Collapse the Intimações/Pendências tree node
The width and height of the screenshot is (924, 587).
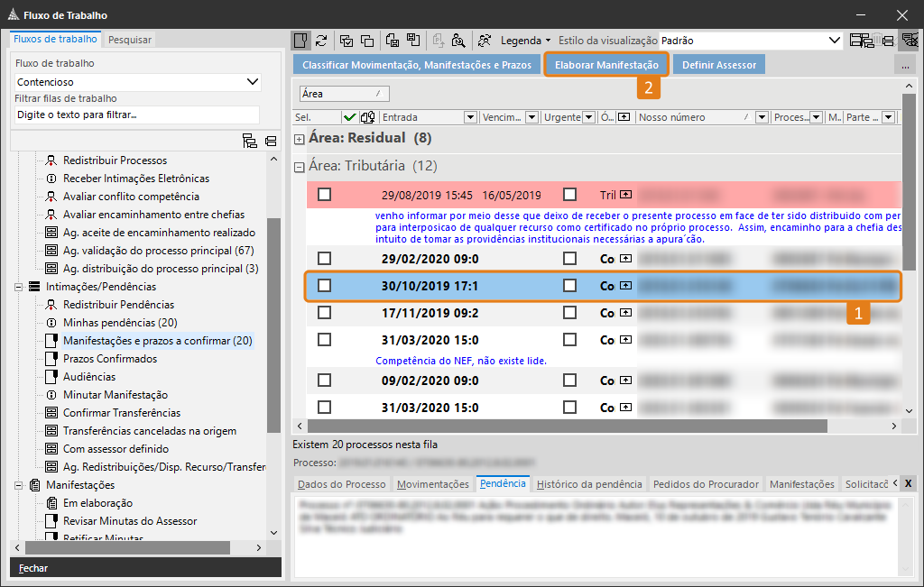(x=18, y=288)
